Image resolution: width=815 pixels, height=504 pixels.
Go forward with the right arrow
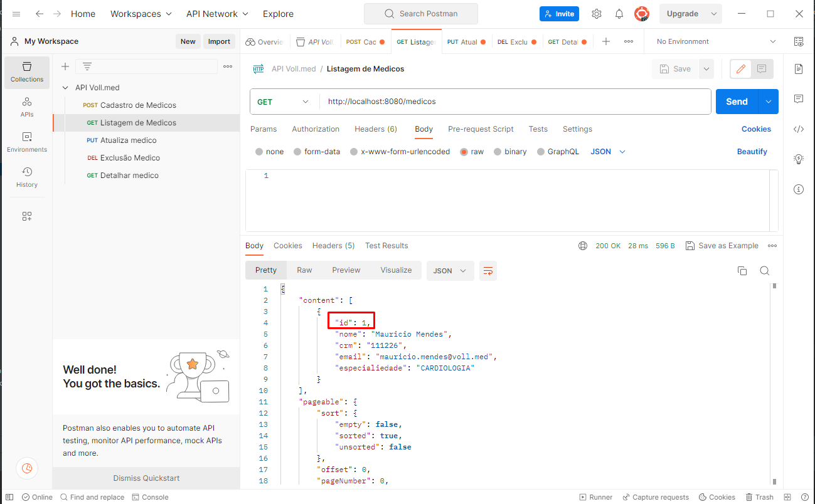click(57, 14)
